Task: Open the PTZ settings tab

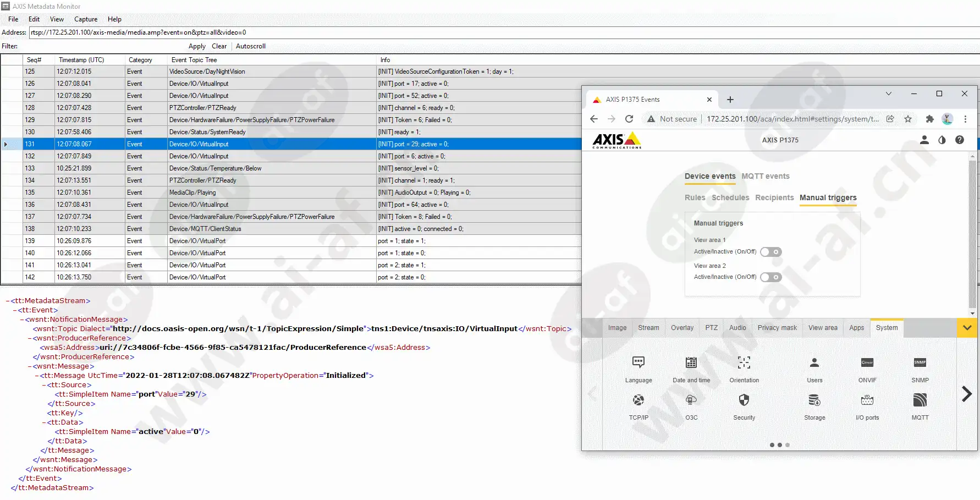Action: pyautogui.click(x=712, y=328)
